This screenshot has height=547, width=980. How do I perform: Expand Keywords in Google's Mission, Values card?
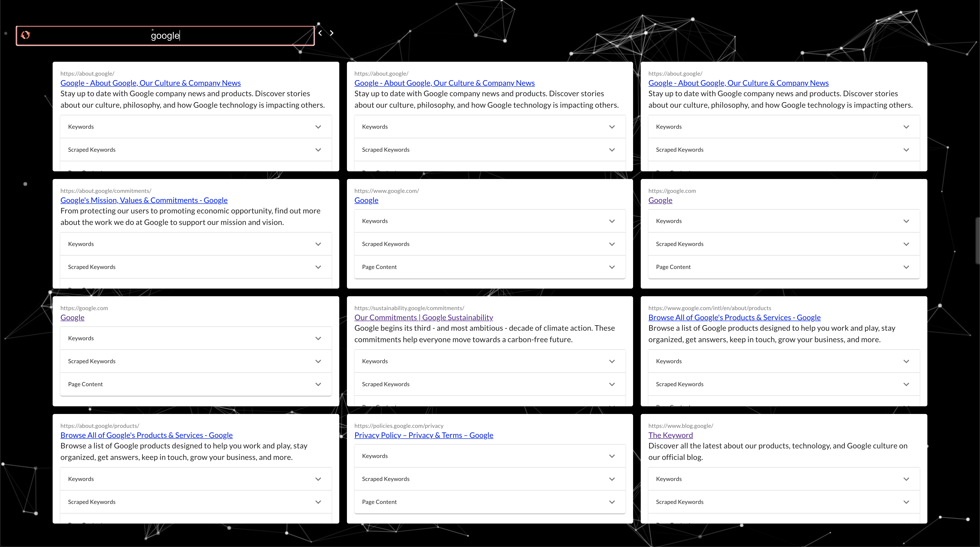click(x=196, y=244)
